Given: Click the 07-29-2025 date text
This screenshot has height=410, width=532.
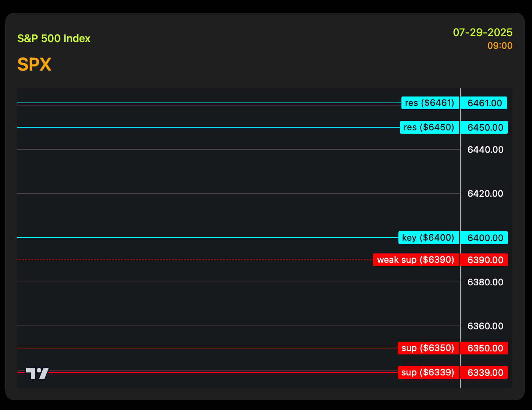Looking at the screenshot, I should click(x=483, y=33).
